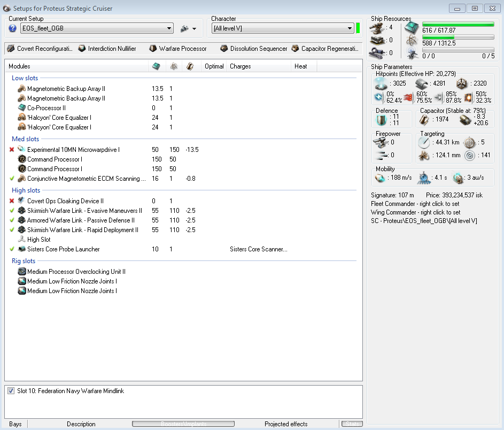Toggle checkmark on Sisters Core Probe Launcher
This screenshot has width=504, height=430.
click(12, 249)
